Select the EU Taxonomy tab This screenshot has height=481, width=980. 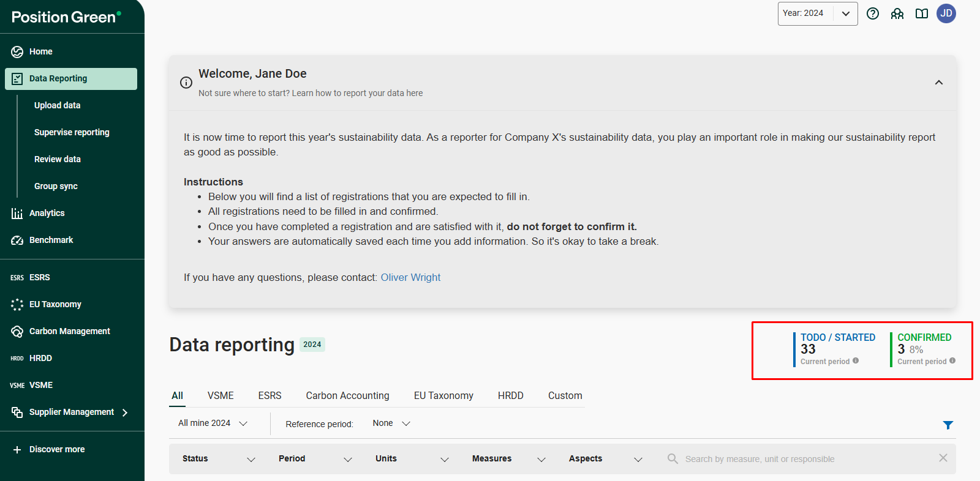click(443, 395)
